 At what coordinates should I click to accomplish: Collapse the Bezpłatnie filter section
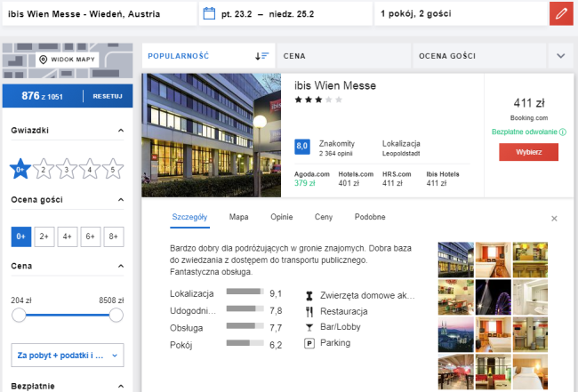click(121, 386)
